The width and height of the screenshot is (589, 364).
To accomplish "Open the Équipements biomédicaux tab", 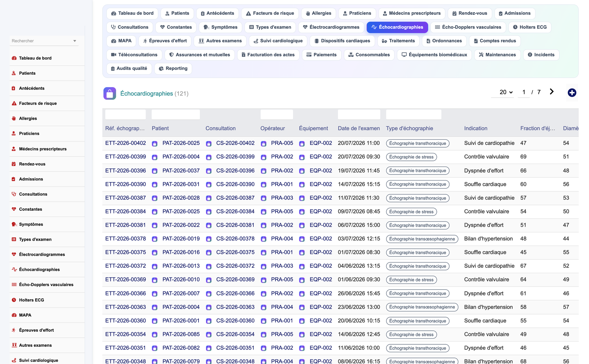I will pos(434,55).
